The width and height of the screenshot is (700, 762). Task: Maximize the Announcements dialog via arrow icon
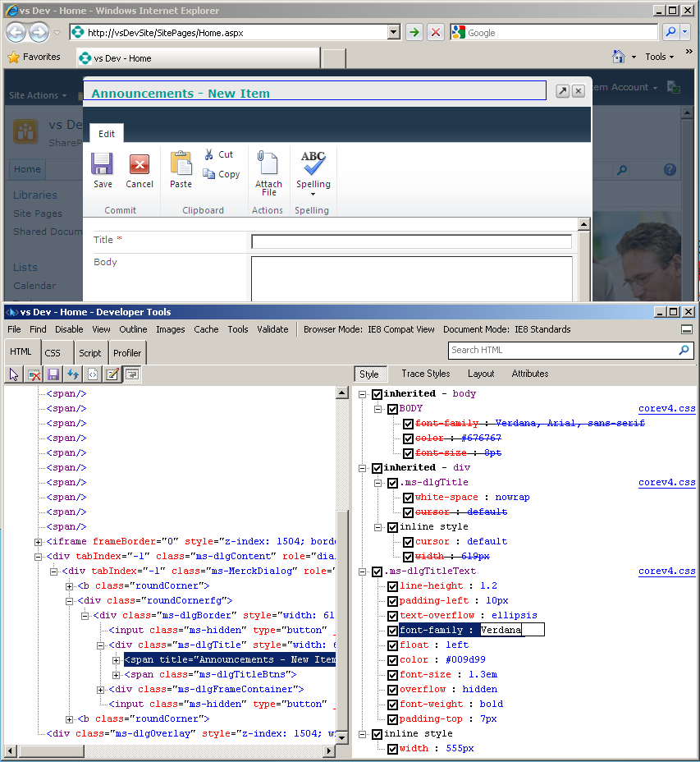562,91
